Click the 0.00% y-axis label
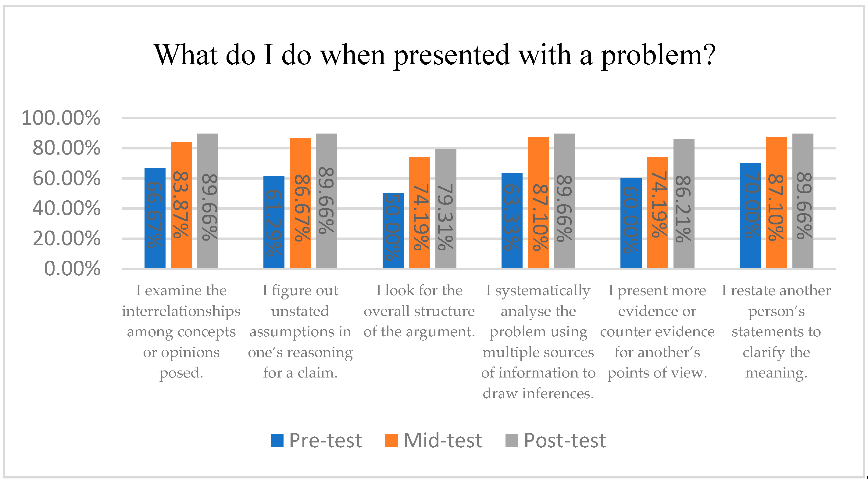The image size is (868, 483). 72,269
